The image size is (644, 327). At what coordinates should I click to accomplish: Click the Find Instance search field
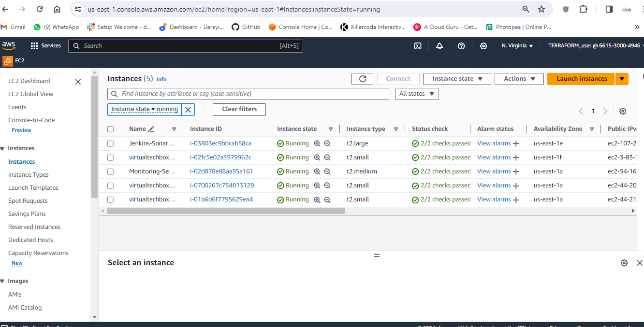248,94
